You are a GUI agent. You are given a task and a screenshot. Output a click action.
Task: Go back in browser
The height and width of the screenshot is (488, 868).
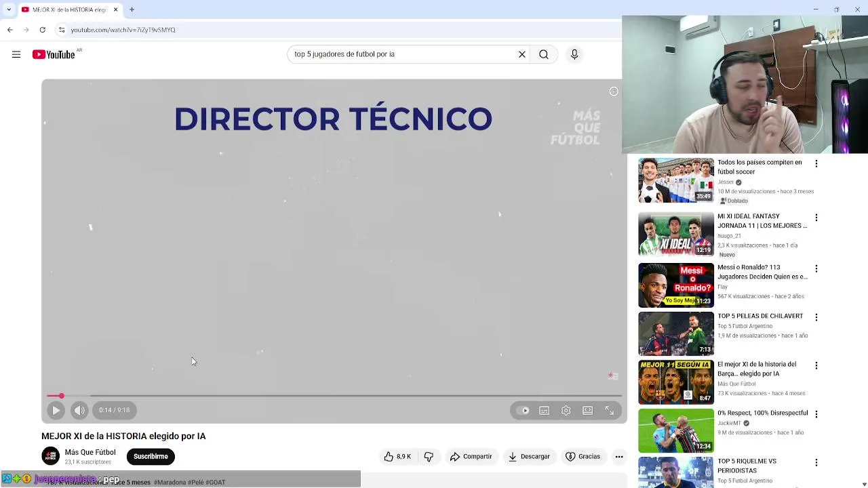coord(9,30)
